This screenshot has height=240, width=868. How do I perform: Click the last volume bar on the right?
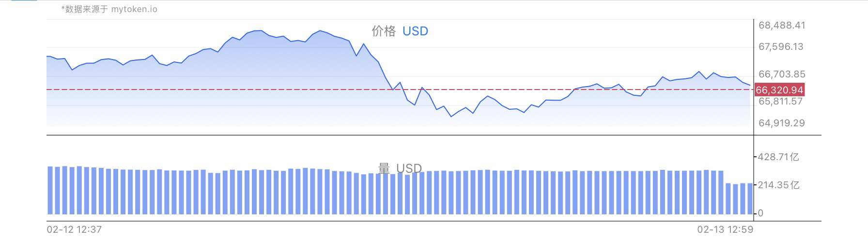(750, 198)
